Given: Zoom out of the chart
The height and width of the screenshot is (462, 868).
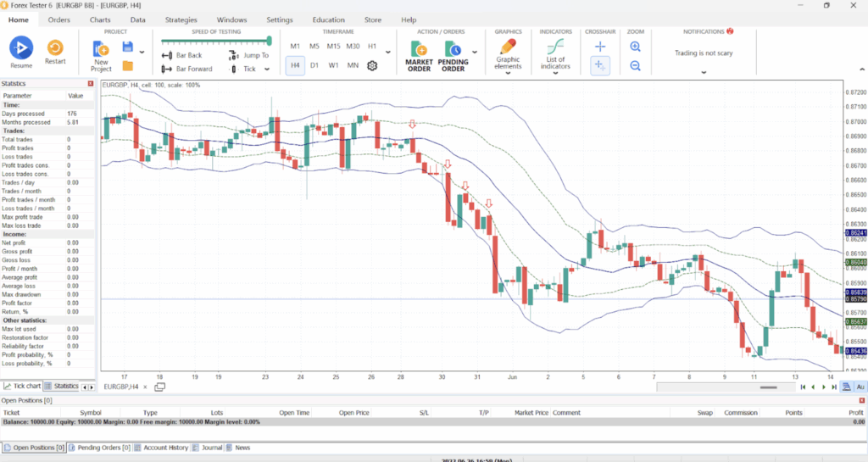Looking at the screenshot, I should (x=635, y=65).
